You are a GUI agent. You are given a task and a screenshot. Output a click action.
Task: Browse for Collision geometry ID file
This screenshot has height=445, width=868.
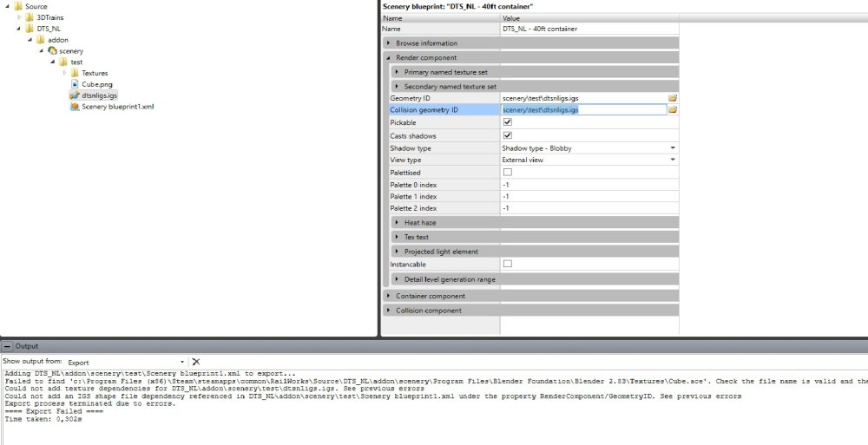point(672,110)
